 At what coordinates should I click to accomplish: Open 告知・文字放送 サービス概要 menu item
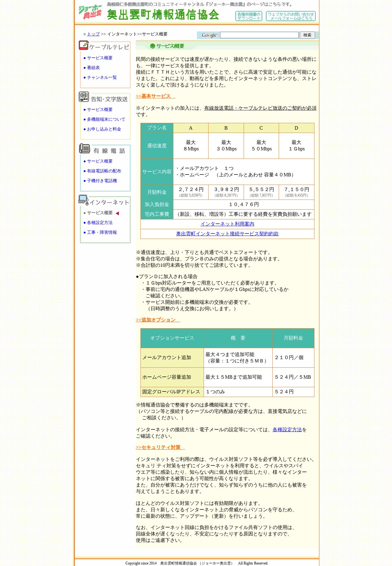(100, 110)
